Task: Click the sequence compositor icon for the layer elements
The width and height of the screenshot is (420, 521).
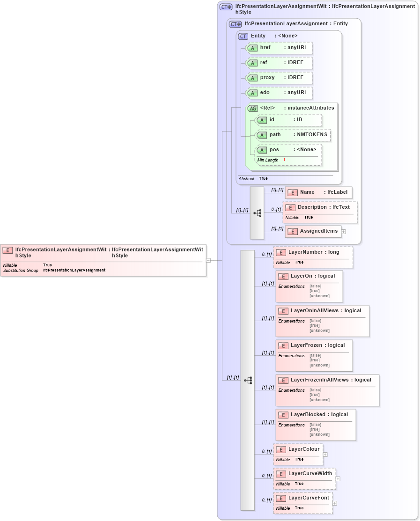Action: tap(247, 380)
